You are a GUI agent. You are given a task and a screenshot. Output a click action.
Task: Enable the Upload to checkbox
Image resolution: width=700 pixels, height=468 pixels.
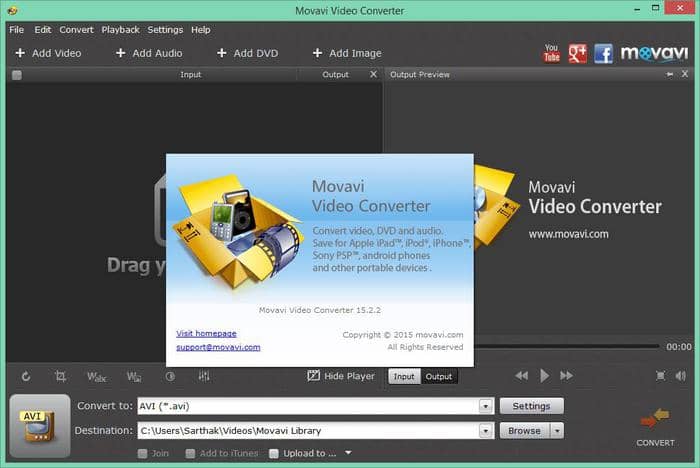[276, 453]
